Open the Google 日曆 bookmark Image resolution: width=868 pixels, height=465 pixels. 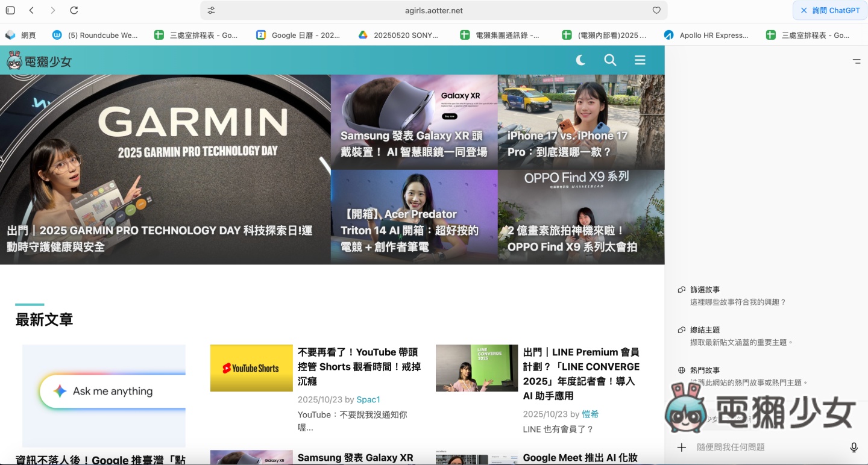click(298, 35)
